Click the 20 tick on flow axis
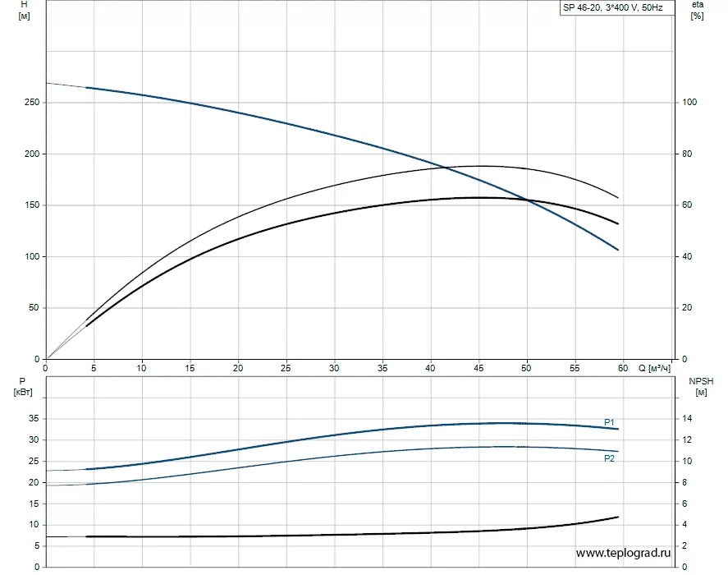Viewport: 728px width, 575px height. pyautogui.click(x=238, y=368)
